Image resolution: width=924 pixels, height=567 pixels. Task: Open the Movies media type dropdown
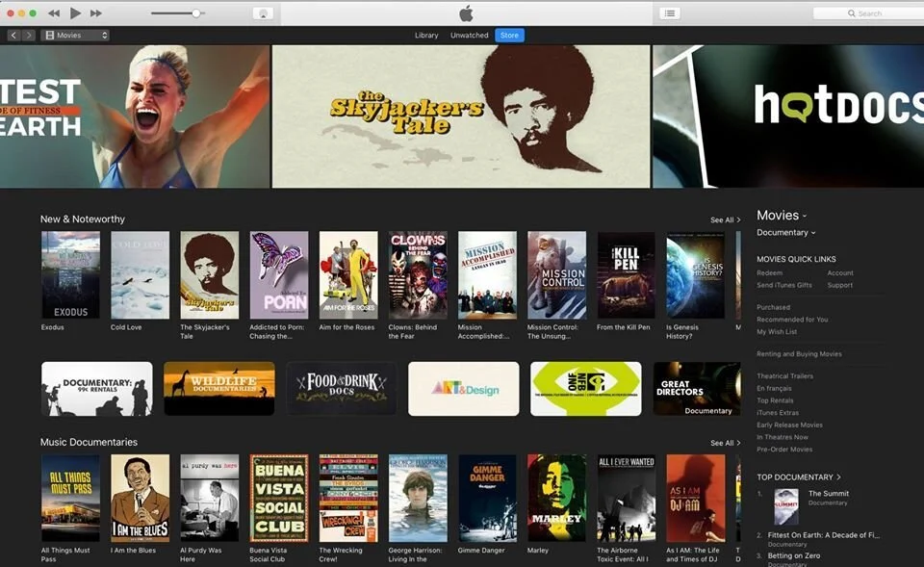(x=75, y=36)
